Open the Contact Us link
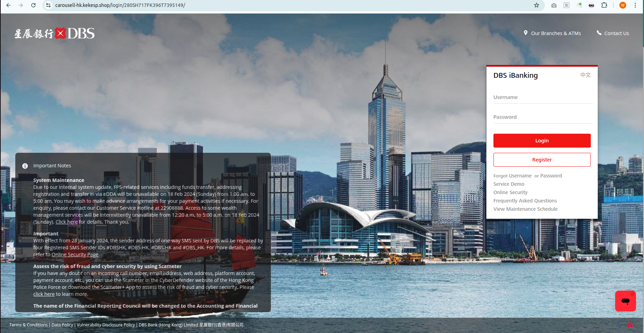This screenshot has width=644, height=333. pyautogui.click(x=617, y=33)
